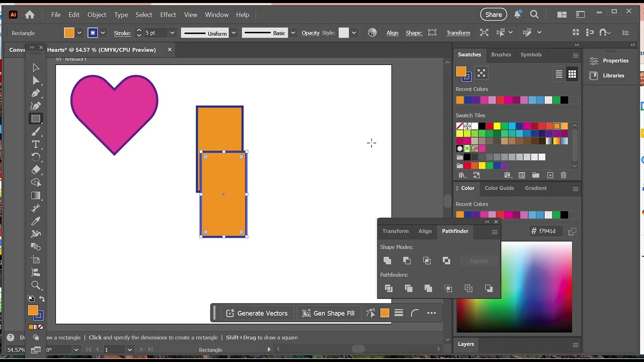This screenshot has height=362, width=644.
Task: Click the Unite shape mode icon
Action: point(387,260)
